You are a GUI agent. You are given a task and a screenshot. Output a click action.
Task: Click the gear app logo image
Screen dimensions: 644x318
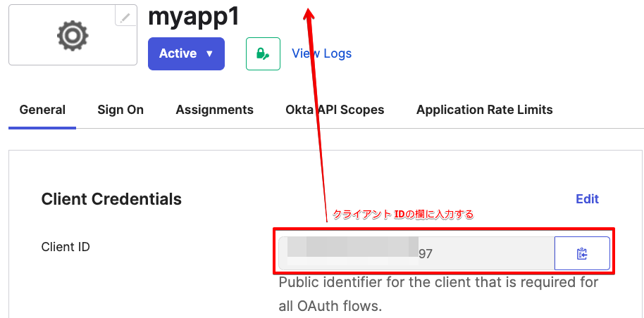tap(73, 36)
